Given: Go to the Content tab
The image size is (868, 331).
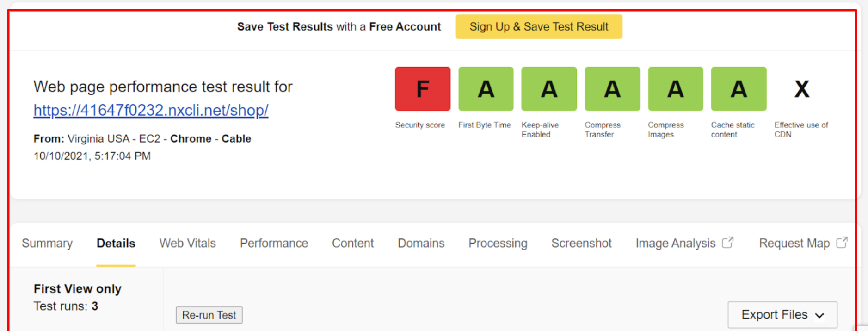Looking at the screenshot, I should click(352, 244).
